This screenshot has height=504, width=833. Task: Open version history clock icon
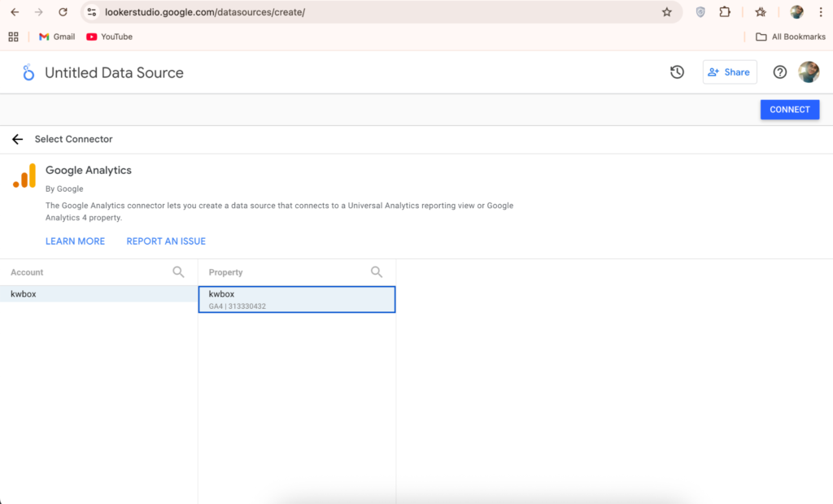[x=677, y=72]
